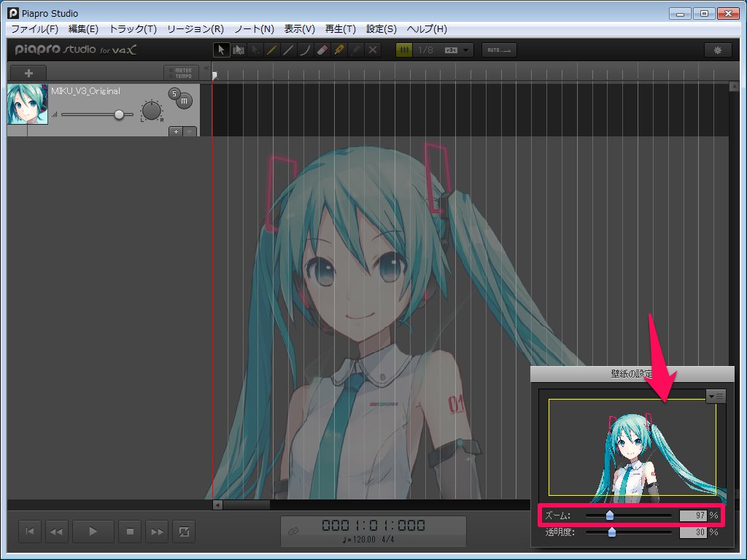Open the ヘルプ(H) menu
This screenshot has height=560, width=747.
[427, 29]
